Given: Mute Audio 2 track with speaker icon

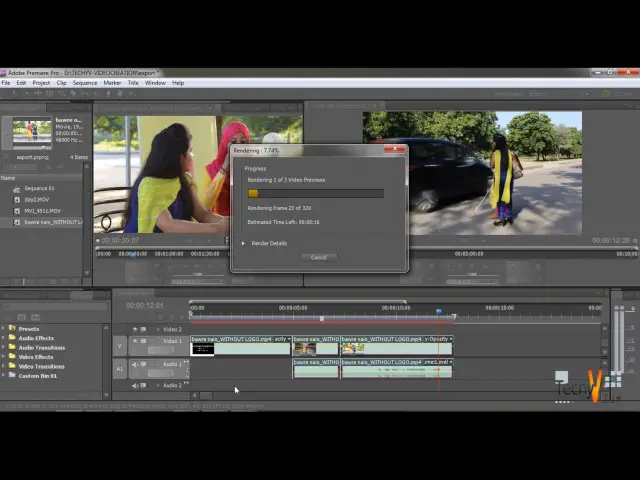Looking at the screenshot, I should [135, 385].
